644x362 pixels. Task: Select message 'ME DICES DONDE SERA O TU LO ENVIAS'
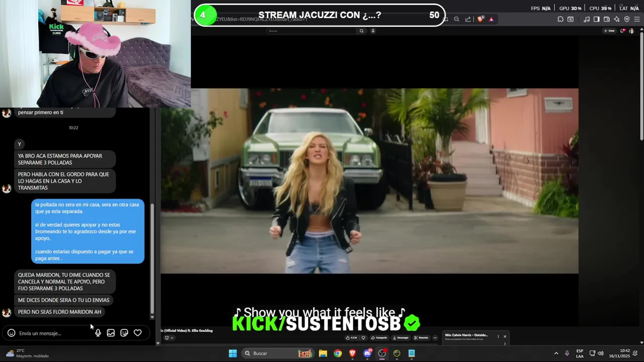click(63, 300)
